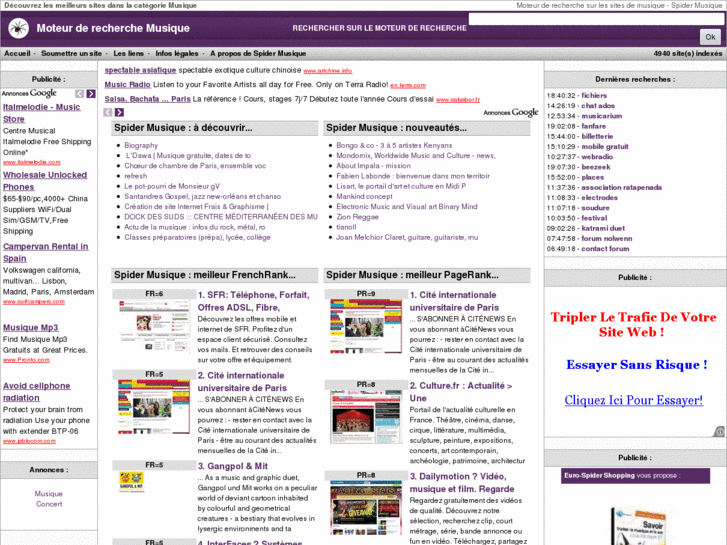Click recent search chat ados

[598, 105]
